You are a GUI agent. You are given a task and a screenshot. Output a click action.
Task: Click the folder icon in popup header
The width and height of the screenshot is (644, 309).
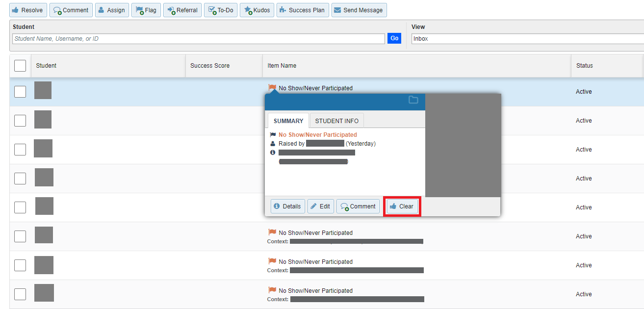click(x=413, y=100)
